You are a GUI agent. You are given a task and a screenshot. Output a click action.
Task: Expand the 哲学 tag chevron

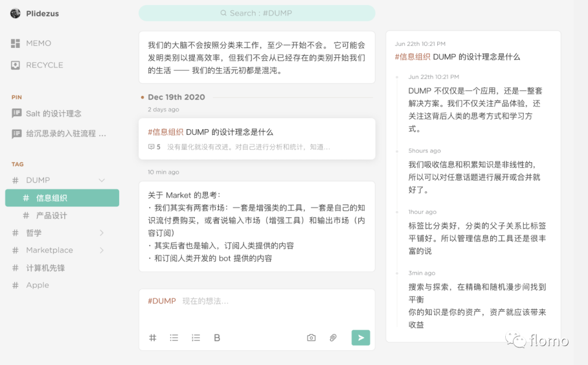tap(102, 233)
